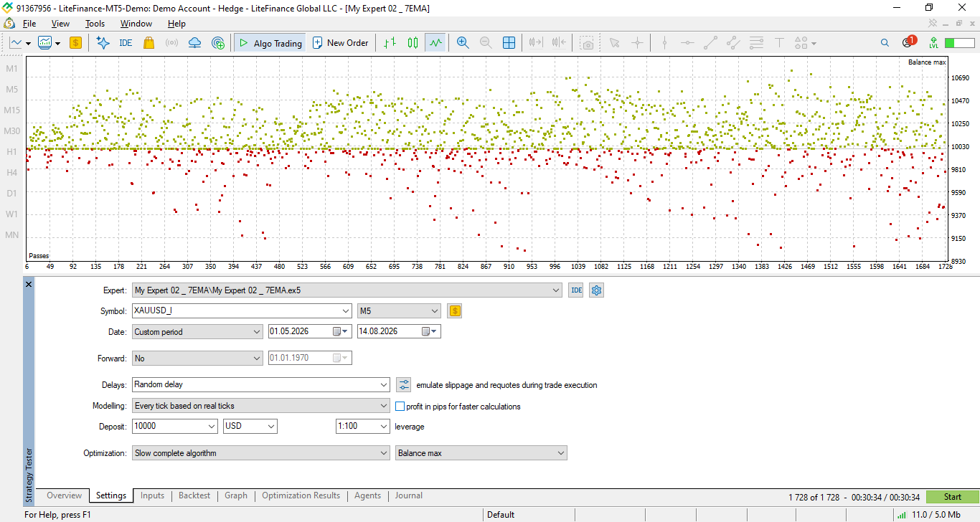Click IDE button next to Expert field
This screenshot has height=522, width=980.
point(575,290)
